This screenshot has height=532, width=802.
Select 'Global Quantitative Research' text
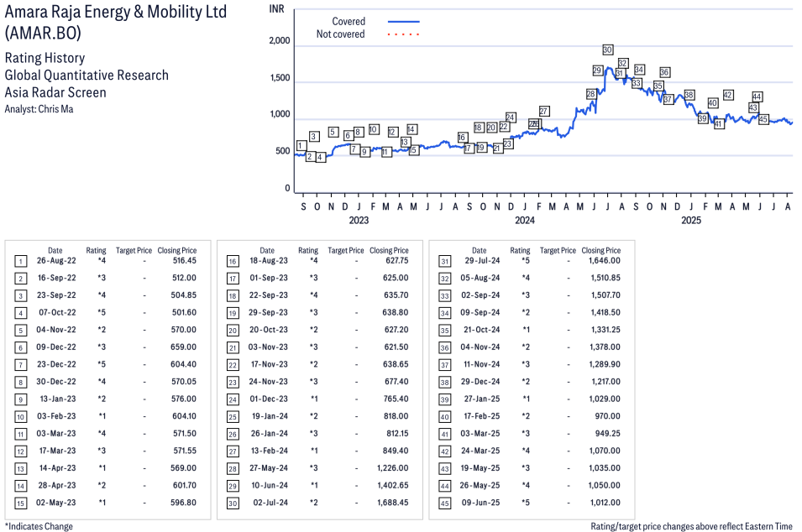point(86,76)
